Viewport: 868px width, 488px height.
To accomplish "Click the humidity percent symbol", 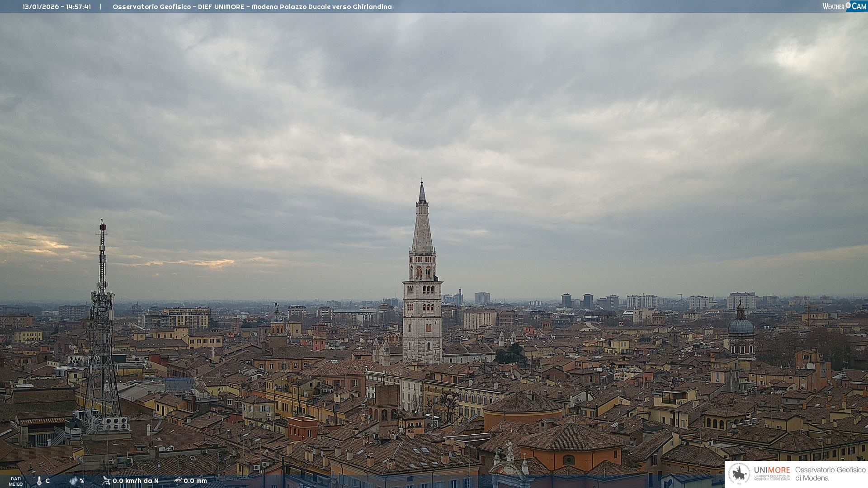I will [82, 481].
